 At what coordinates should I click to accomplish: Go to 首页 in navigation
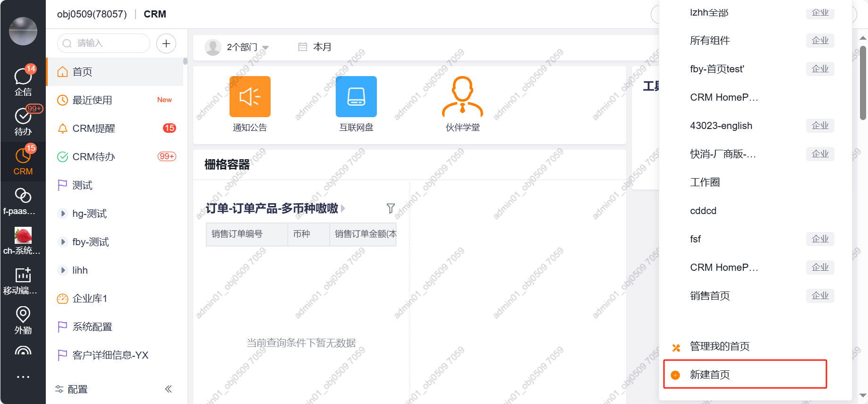point(115,72)
